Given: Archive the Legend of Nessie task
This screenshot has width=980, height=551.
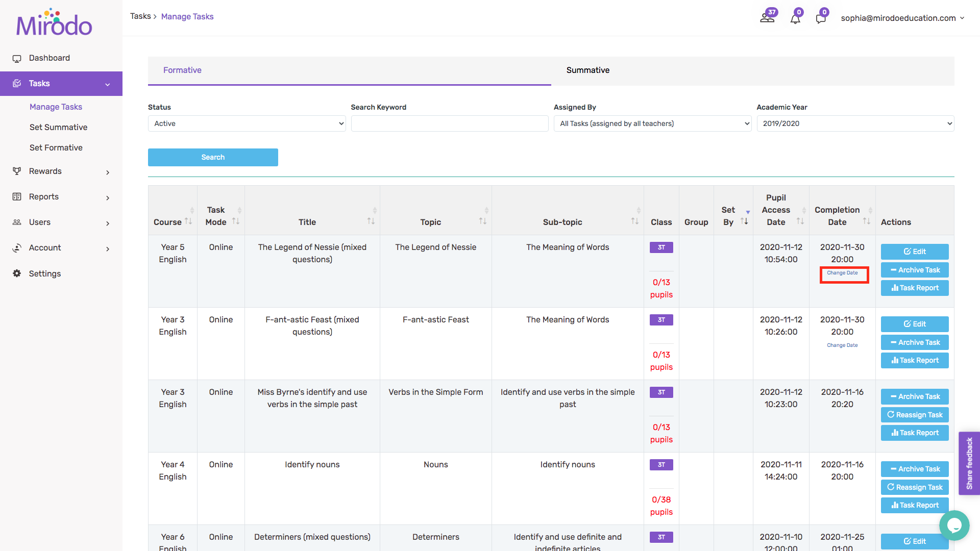Looking at the screenshot, I should pyautogui.click(x=915, y=270).
